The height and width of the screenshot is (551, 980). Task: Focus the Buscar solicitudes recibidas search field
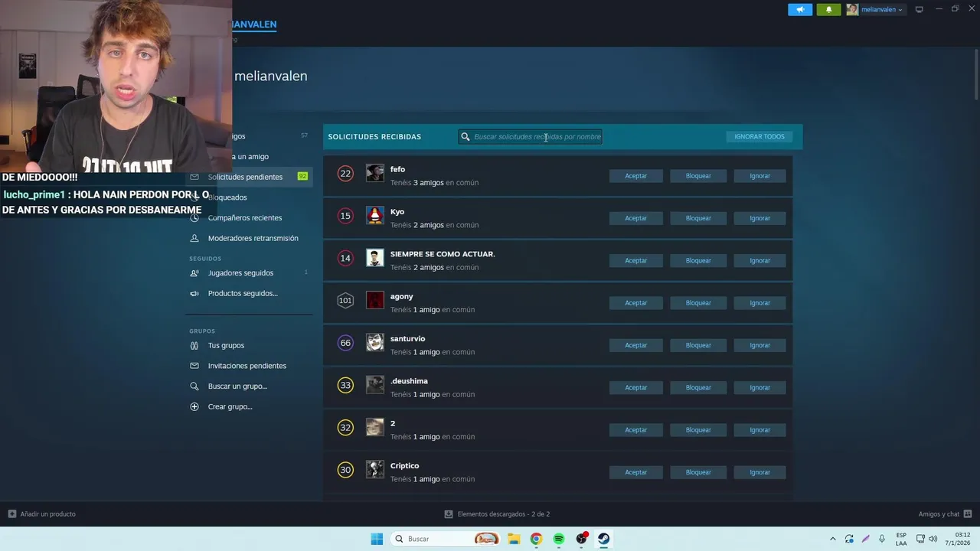click(531, 137)
